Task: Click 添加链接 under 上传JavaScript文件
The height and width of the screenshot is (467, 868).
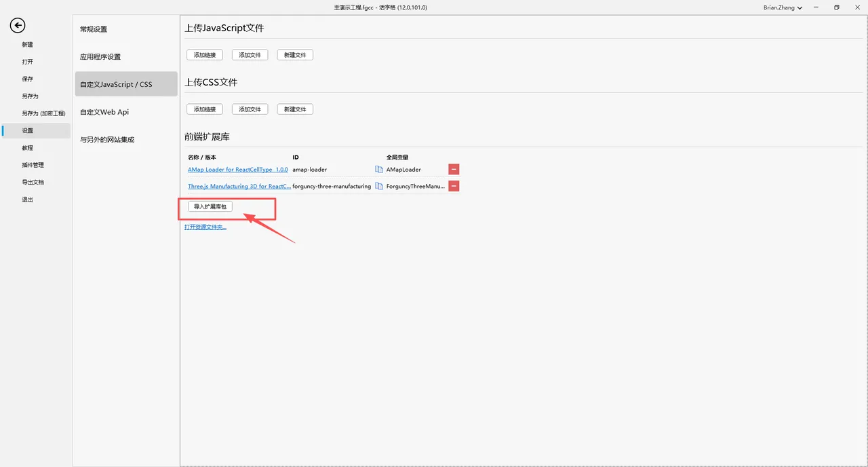Action: pos(205,55)
